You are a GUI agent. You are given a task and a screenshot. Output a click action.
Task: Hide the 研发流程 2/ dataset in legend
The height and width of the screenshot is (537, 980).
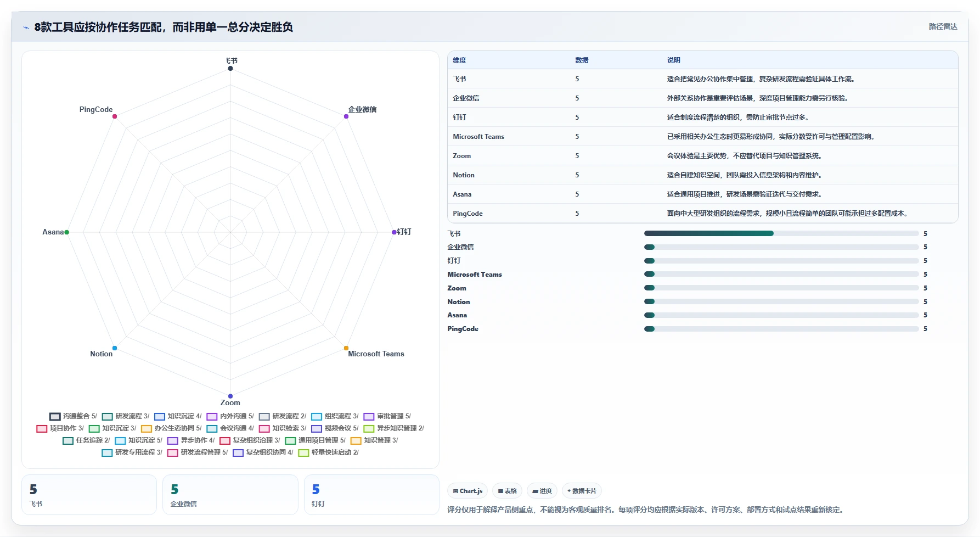click(283, 416)
